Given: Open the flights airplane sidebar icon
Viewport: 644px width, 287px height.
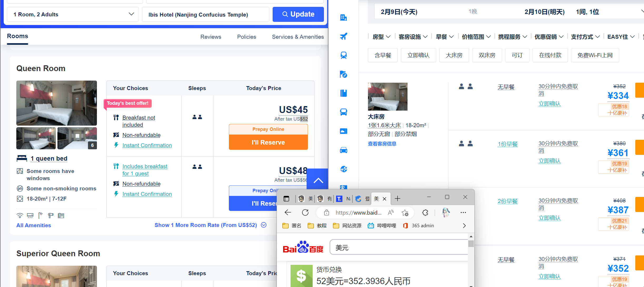Looking at the screenshot, I should 343,36.
